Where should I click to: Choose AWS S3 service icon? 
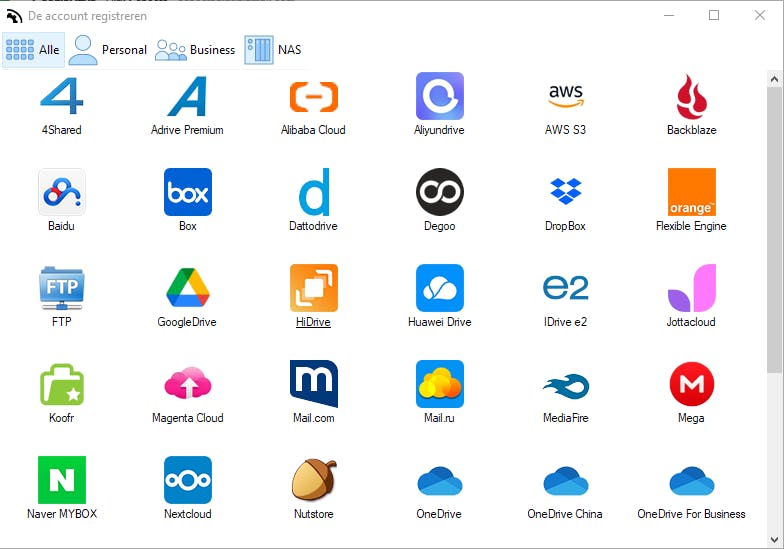(x=566, y=96)
